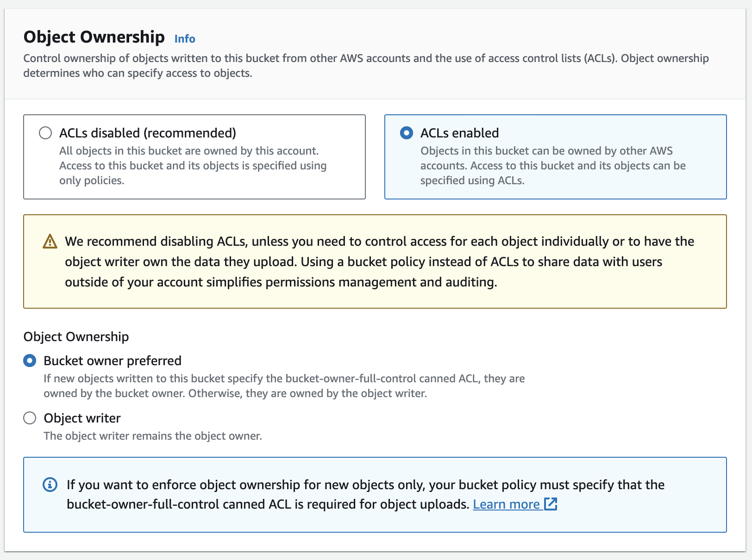Choose the Object writer radio option
752x560 pixels.
[30, 418]
